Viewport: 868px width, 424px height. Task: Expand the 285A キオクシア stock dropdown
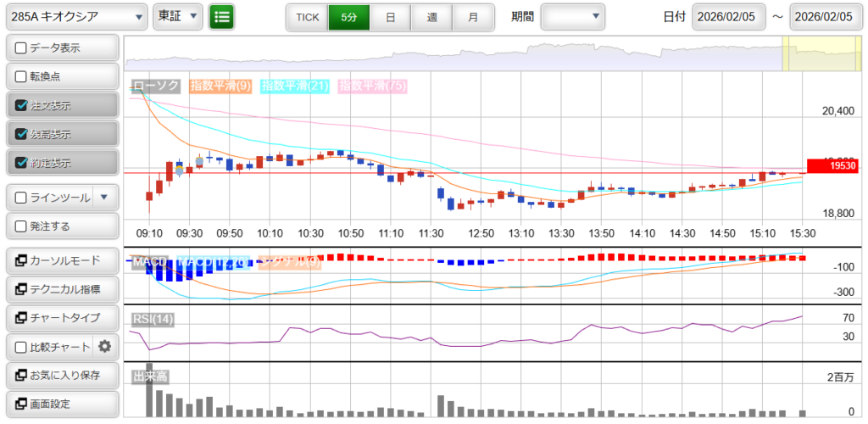tap(76, 16)
